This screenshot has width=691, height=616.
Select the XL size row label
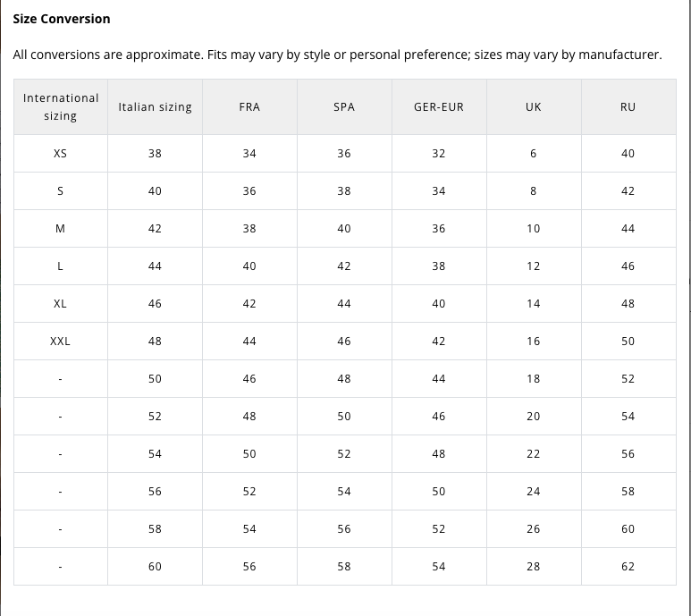60,304
